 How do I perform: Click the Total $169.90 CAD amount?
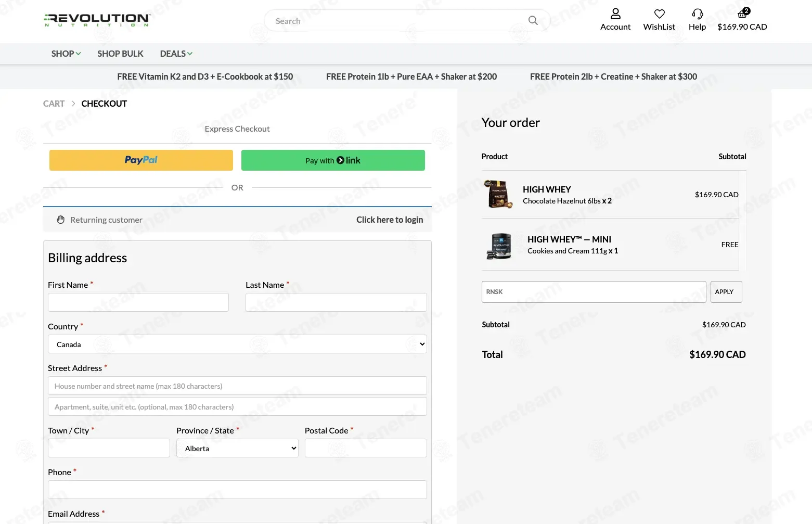pos(717,354)
